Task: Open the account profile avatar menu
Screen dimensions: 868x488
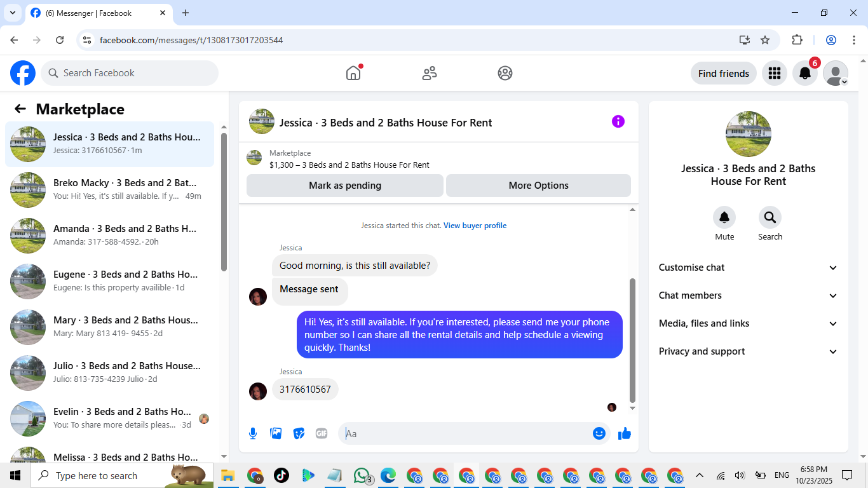Action: coord(836,73)
